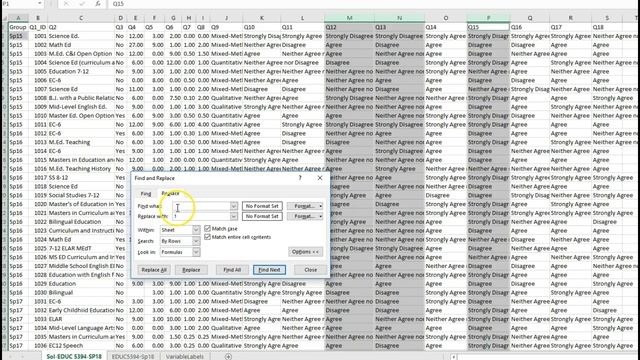This screenshot has width=640, height=360.
Task: Click into the Find what text field
Action: pos(201,206)
